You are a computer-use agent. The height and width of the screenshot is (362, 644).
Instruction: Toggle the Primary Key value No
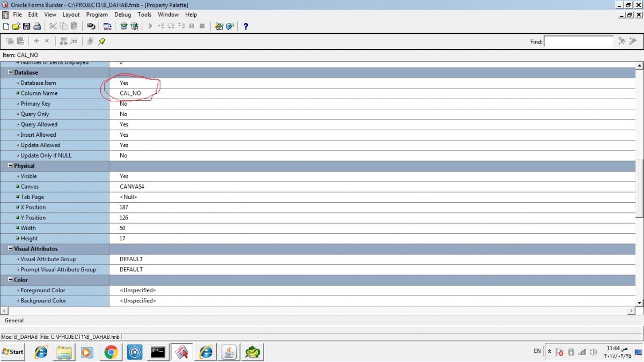pos(123,104)
